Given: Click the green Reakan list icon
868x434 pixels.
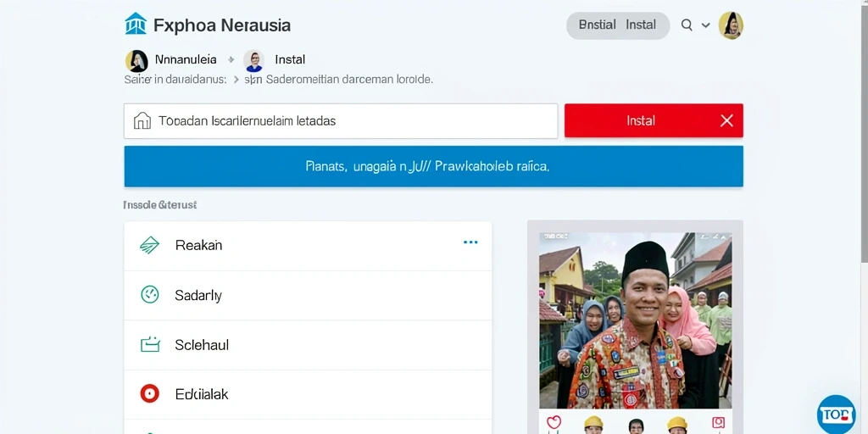Looking at the screenshot, I should [149, 245].
